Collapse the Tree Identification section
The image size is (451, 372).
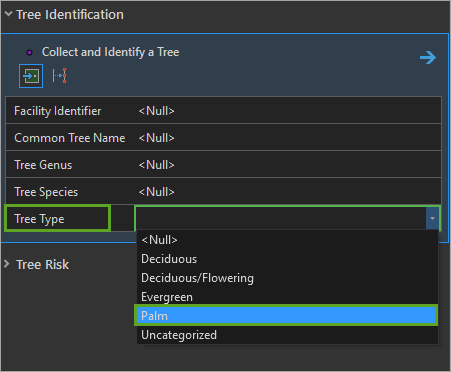(8, 14)
